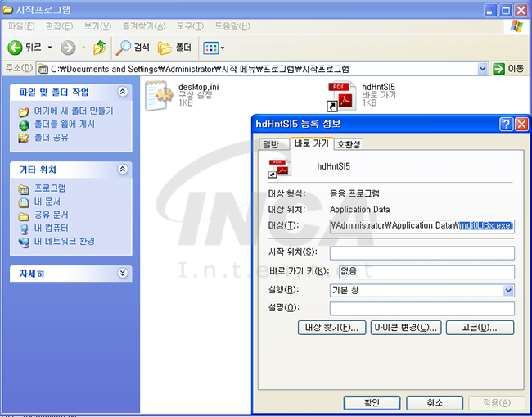This screenshot has height=417, width=532.
Task: Click the 대상 찾기(F)... button
Action: pyautogui.click(x=331, y=328)
